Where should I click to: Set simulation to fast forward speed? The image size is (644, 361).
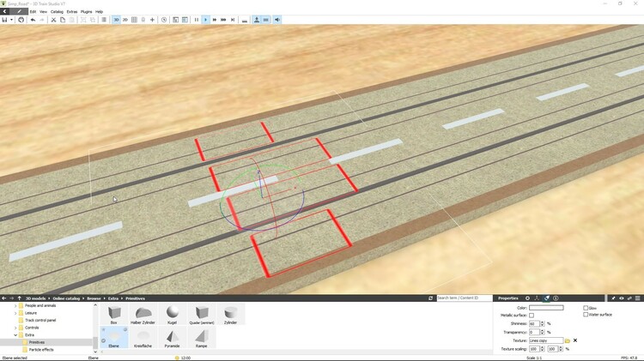point(215,20)
